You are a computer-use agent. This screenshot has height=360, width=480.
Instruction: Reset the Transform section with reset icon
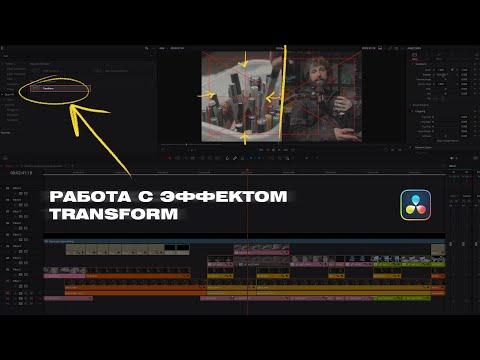click(x=475, y=64)
